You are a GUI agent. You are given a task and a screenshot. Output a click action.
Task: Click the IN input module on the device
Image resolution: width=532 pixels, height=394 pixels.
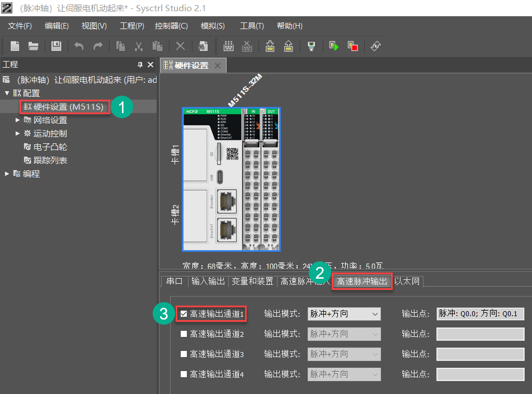[252, 179]
